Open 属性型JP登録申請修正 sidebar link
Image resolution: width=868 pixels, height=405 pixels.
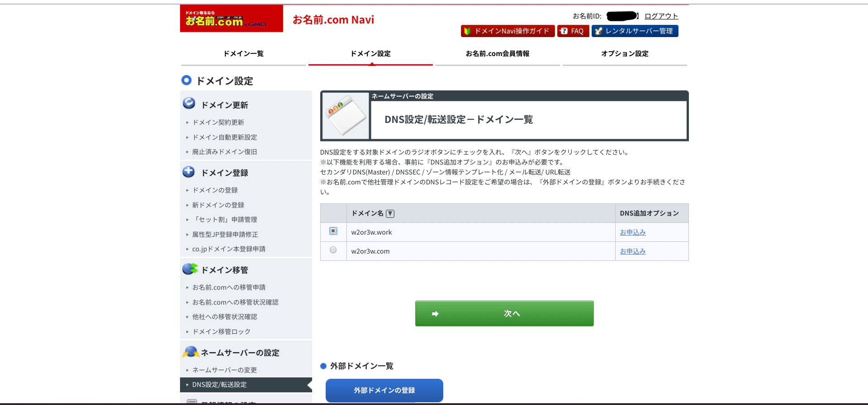point(225,235)
